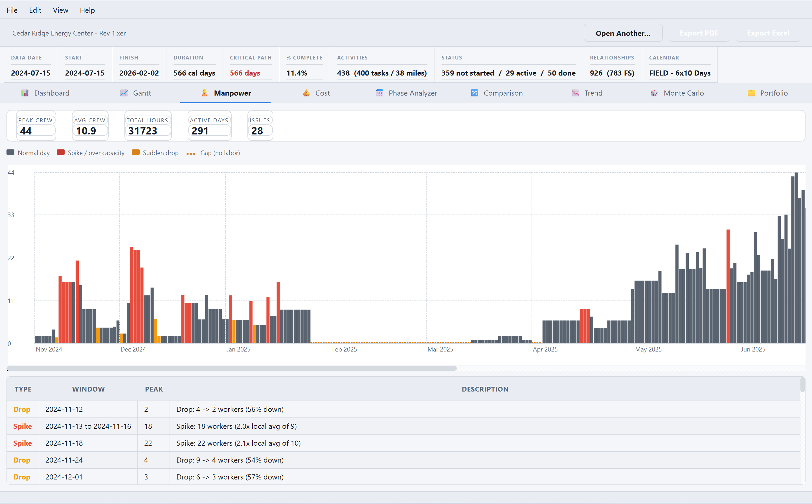
Task: Click the Open Another... button
Action: (623, 33)
